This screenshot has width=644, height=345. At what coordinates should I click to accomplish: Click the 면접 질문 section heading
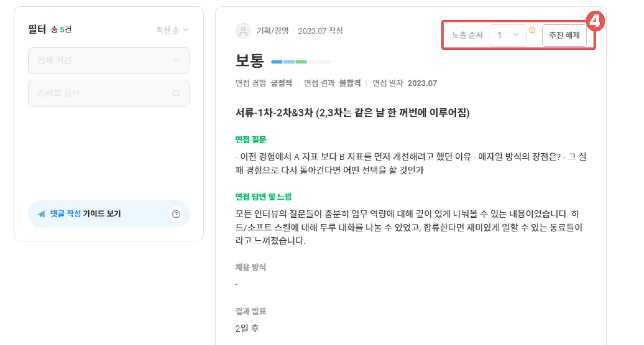(251, 139)
